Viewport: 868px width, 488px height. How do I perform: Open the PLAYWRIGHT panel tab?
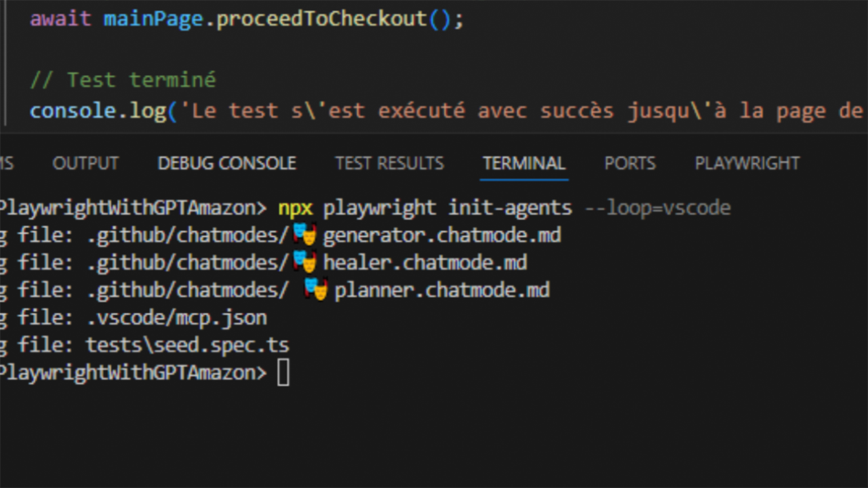point(747,163)
